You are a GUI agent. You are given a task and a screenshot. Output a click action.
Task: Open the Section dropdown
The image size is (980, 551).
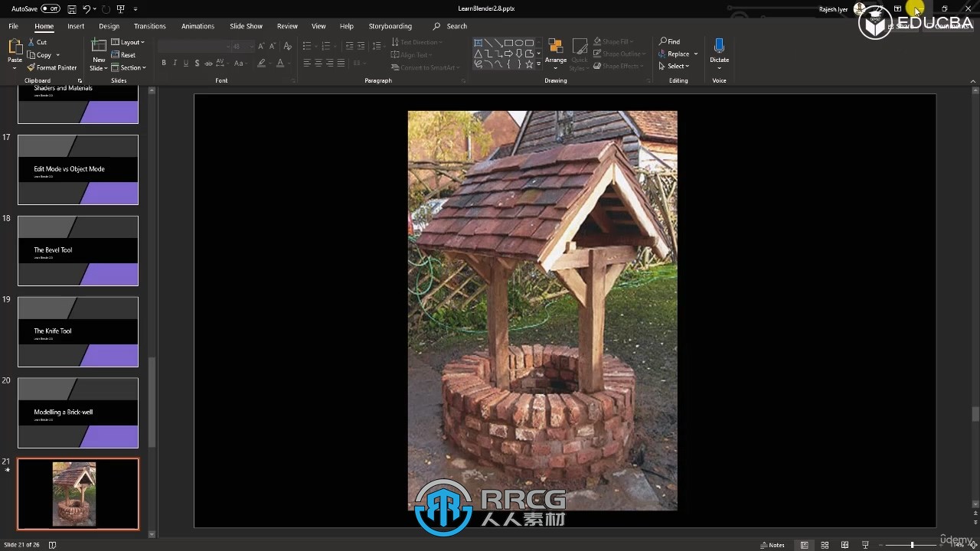[129, 67]
